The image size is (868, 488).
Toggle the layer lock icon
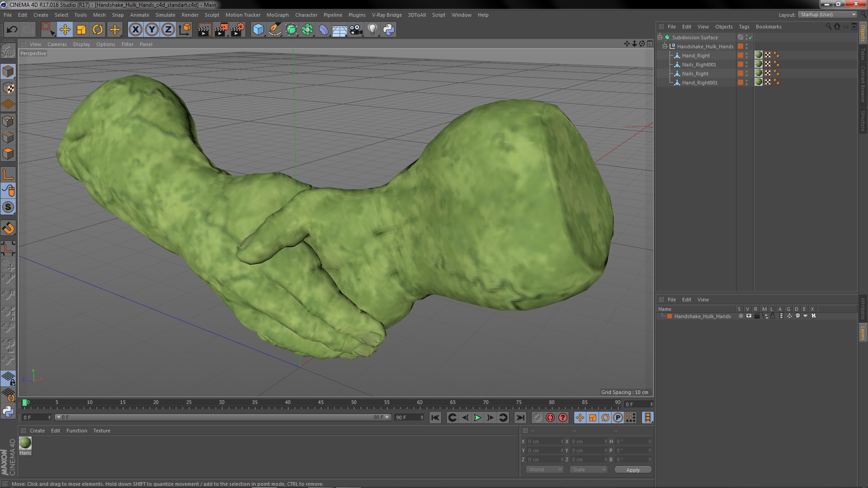tap(773, 316)
